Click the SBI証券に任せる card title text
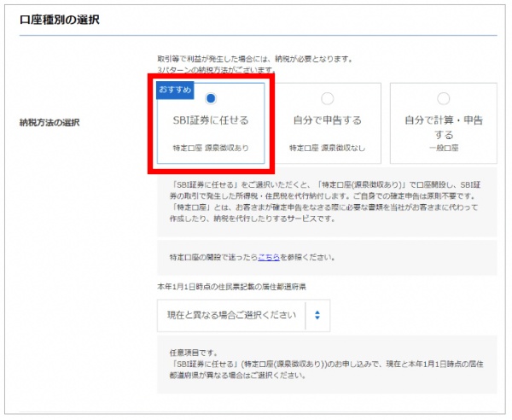This screenshot has height=420, width=512. (211, 120)
